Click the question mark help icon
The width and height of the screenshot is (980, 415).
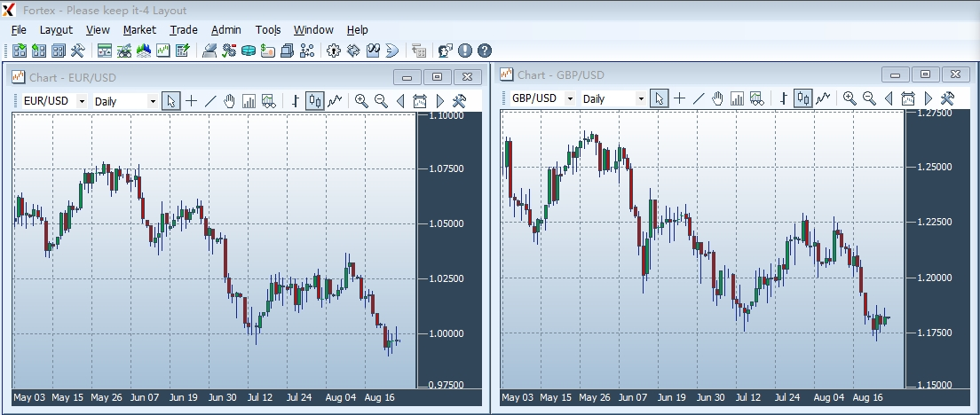485,51
